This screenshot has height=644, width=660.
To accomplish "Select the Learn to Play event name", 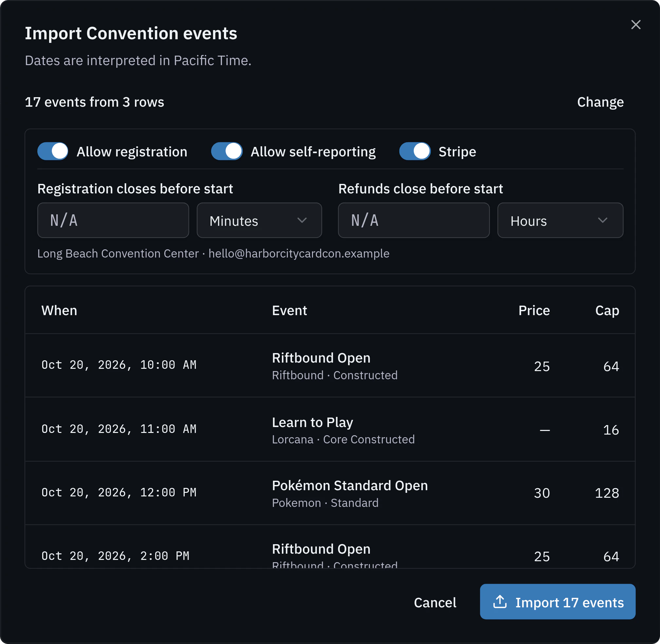I will (x=312, y=422).
